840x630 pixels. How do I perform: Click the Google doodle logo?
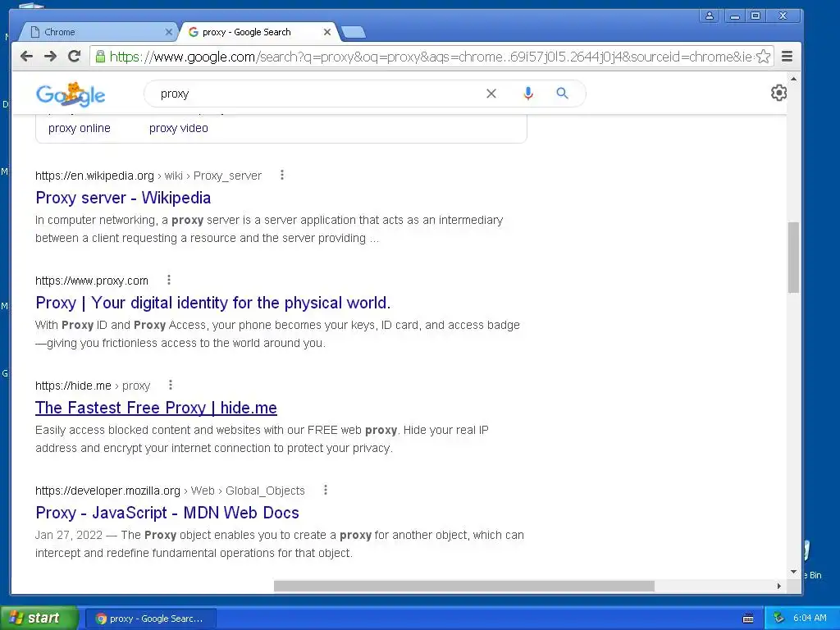(71, 95)
